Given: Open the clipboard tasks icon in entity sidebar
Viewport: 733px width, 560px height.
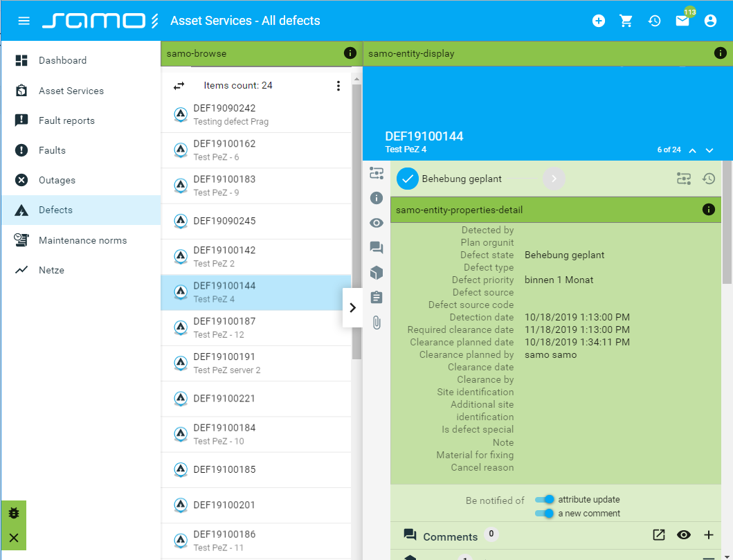Looking at the screenshot, I should pyautogui.click(x=377, y=297).
